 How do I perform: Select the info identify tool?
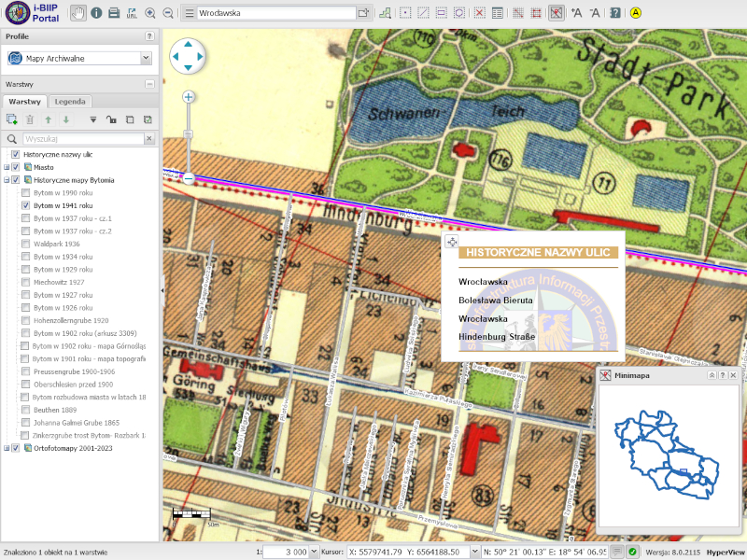coord(96,13)
